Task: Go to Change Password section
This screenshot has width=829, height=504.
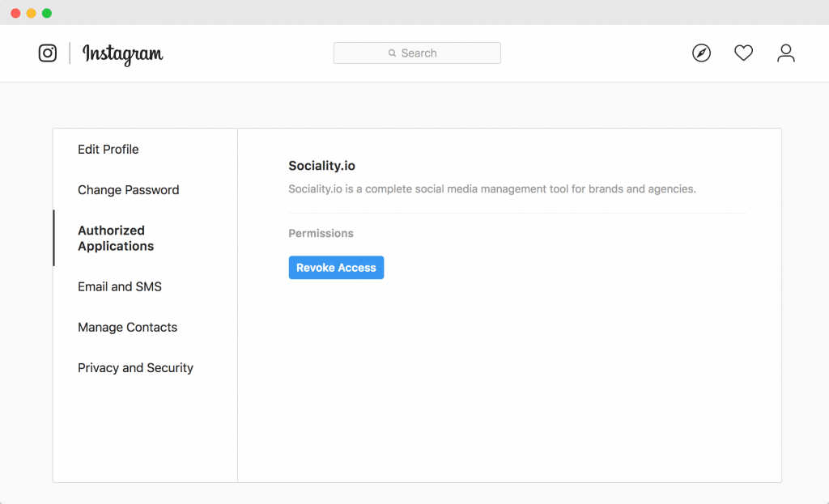Action: pos(129,189)
